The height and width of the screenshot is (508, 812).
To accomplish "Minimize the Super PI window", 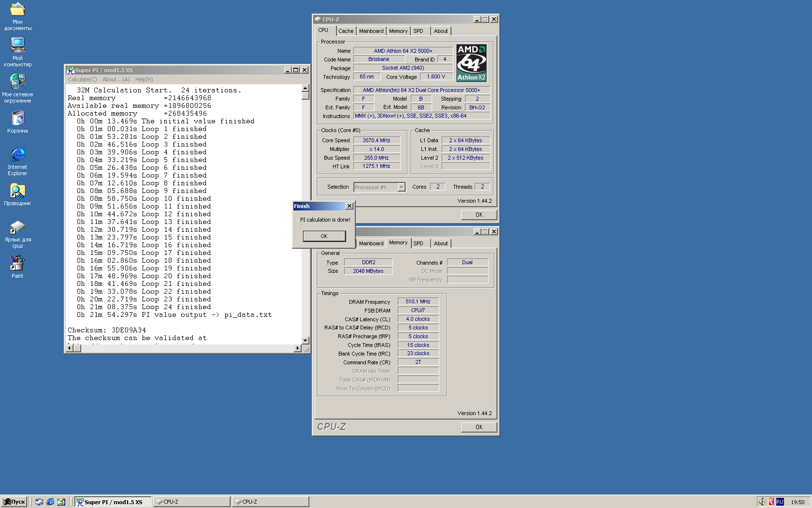I will click(x=288, y=70).
